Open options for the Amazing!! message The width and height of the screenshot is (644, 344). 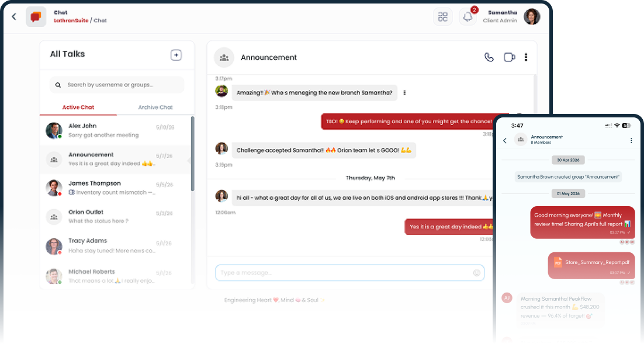pyautogui.click(x=404, y=93)
